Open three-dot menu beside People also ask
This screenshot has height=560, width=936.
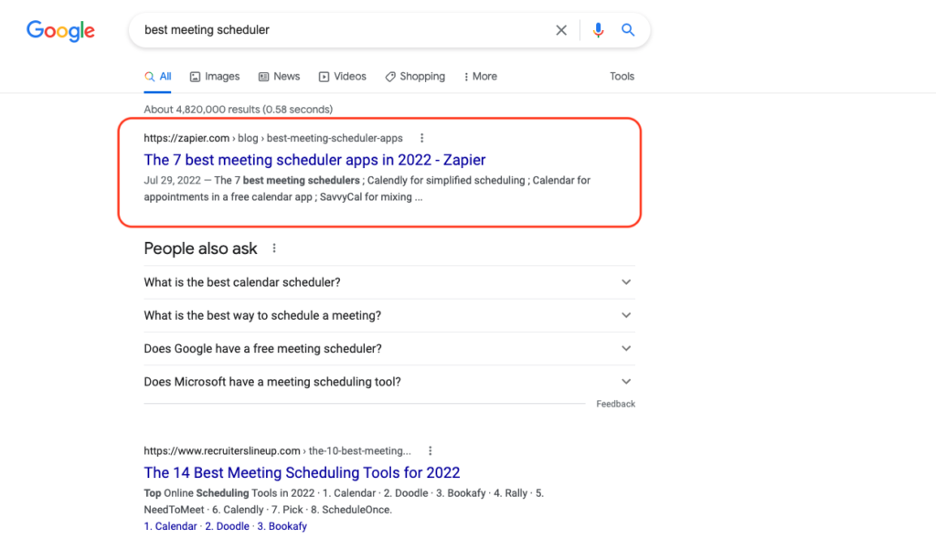pos(274,248)
